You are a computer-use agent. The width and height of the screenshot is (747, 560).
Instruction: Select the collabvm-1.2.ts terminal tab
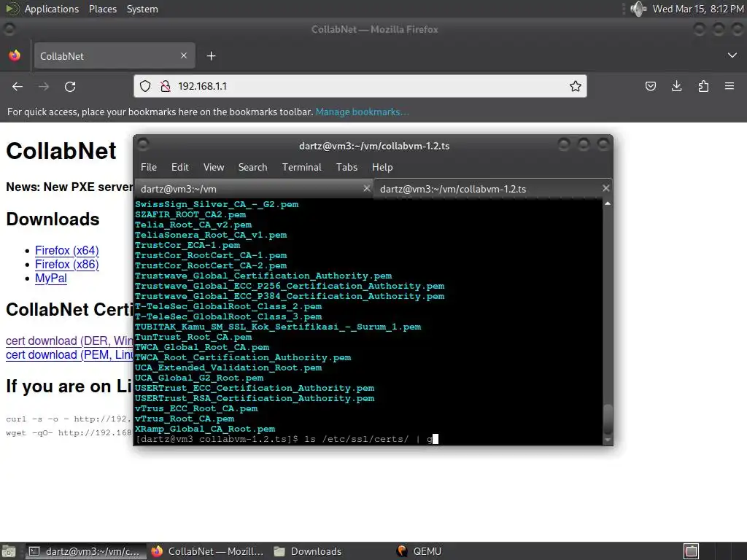pyautogui.click(x=492, y=189)
